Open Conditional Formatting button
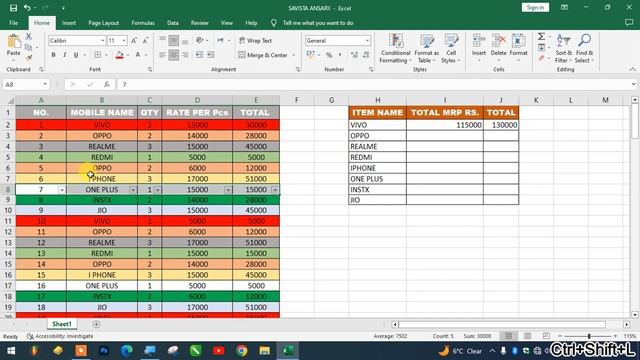 pos(395,49)
